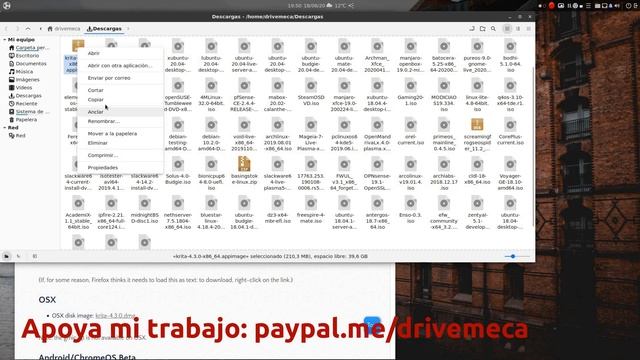Open the krita-4.3.0.dmg link in browser window
640x360 pixels.
tap(115, 316)
